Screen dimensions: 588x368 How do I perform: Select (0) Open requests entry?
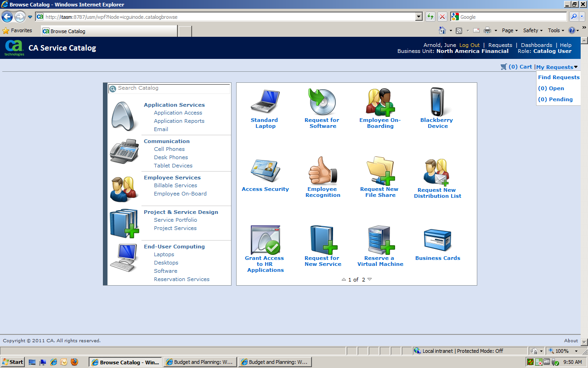(x=551, y=88)
